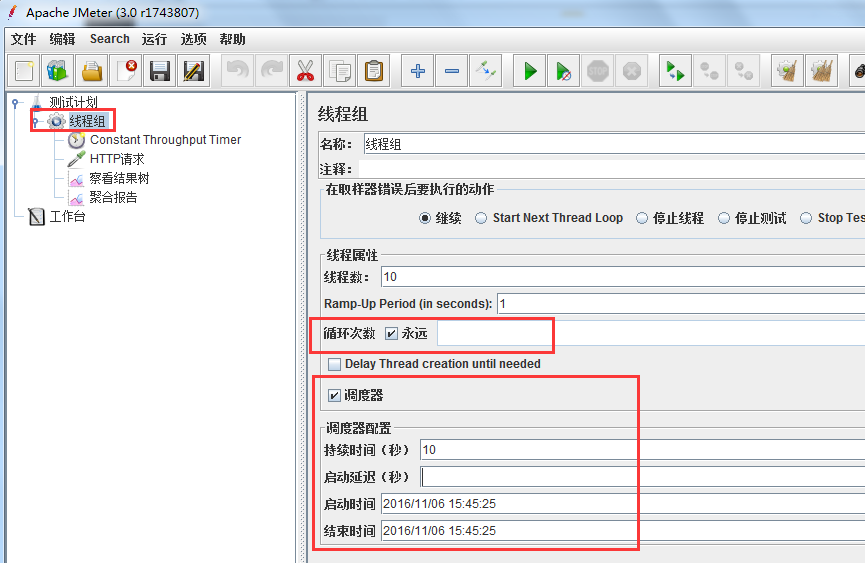
Task: Click the 持续时间 duration field
Action: click(642, 450)
